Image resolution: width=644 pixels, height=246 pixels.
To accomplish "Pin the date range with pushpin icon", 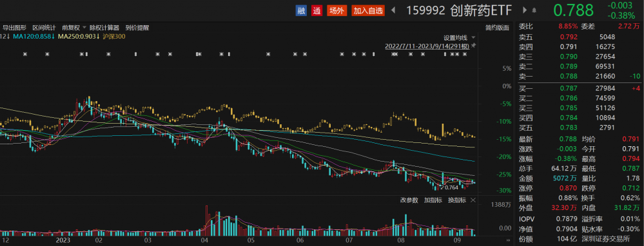I will 474,45.
